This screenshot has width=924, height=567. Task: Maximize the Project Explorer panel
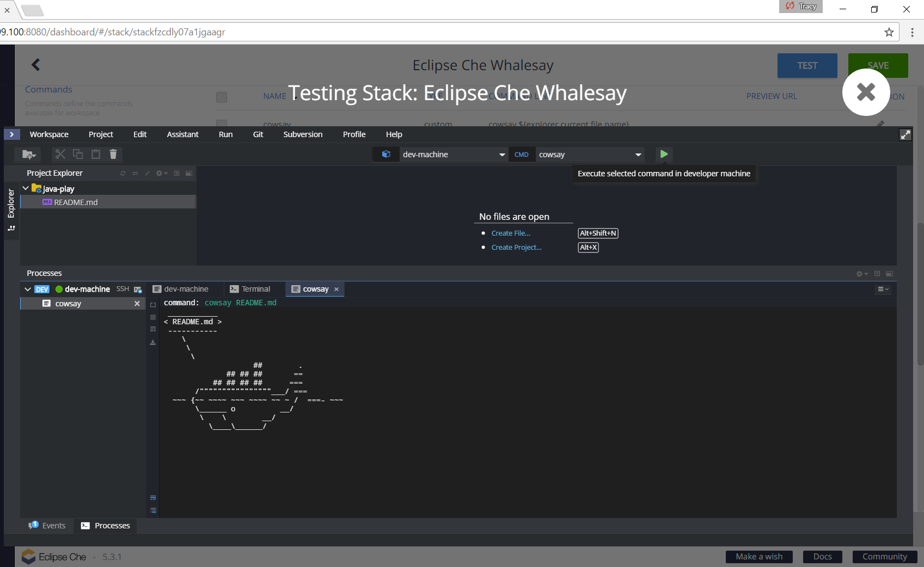pos(189,173)
